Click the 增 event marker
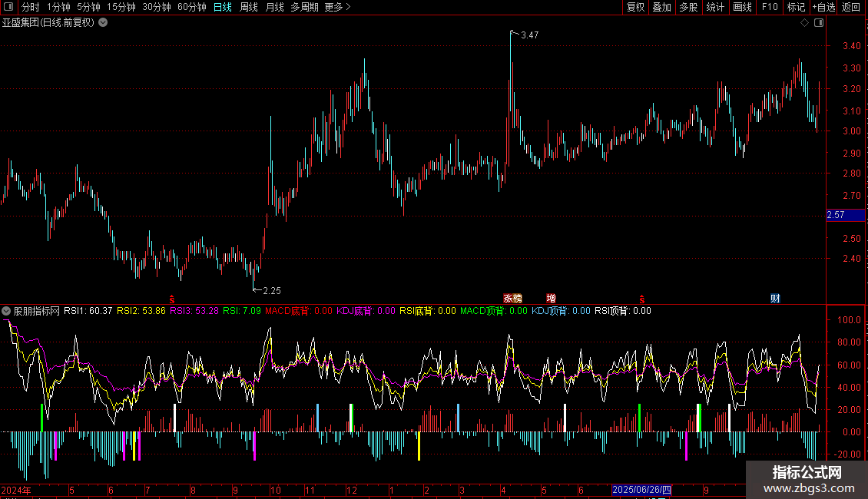This screenshot has height=499, width=868. (x=551, y=298)
